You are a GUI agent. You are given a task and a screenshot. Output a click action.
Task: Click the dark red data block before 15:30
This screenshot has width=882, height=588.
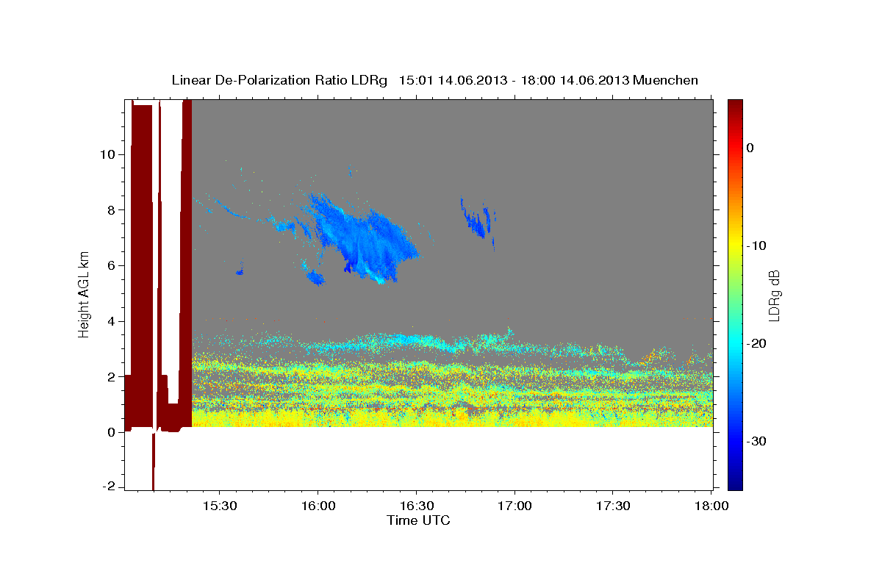point(141,265)
